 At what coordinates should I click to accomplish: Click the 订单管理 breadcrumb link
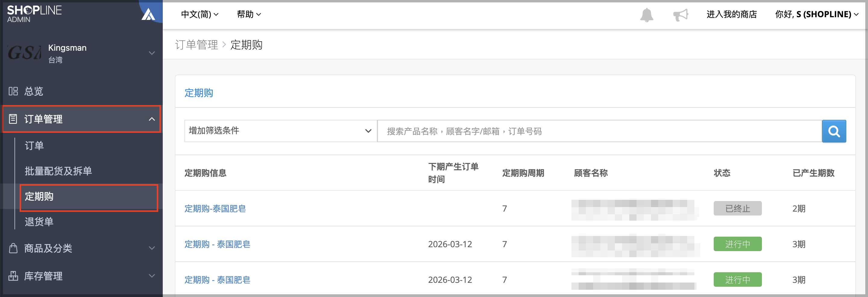click(x=197, y=45)
